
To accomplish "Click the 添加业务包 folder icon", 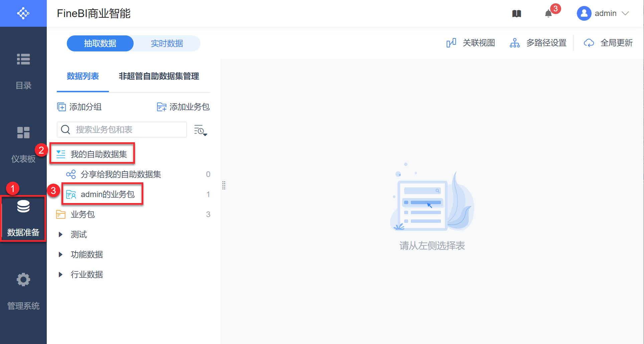I will (162, 107).
